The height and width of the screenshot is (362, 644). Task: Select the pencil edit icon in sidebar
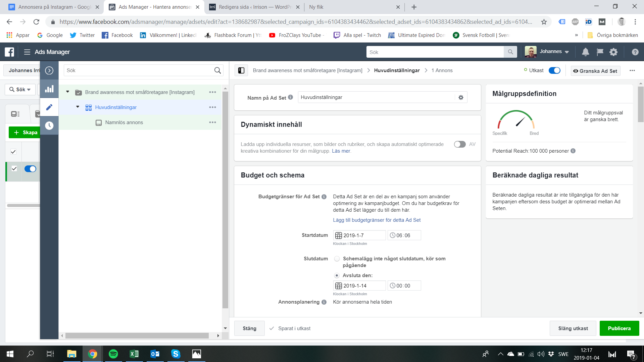click(49, 107)
